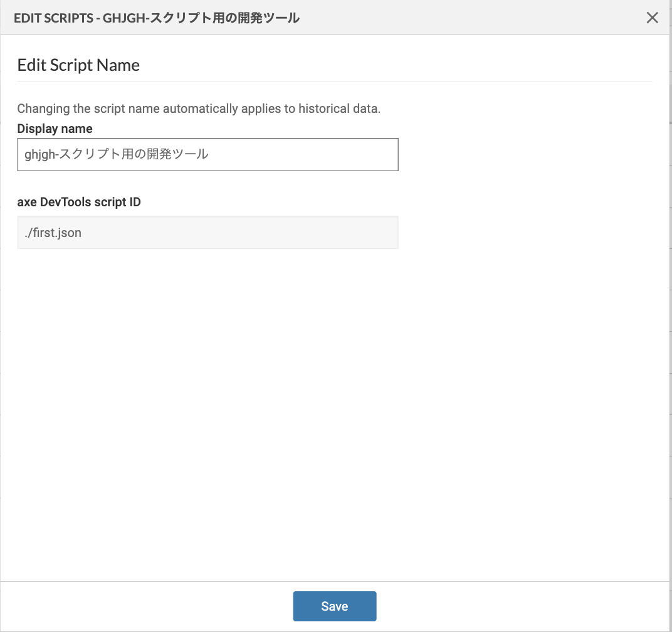Click the "Edit Script Name" heading
This screenshot has width=672, height=632.
pyautogui.click(x=78, y=65)
